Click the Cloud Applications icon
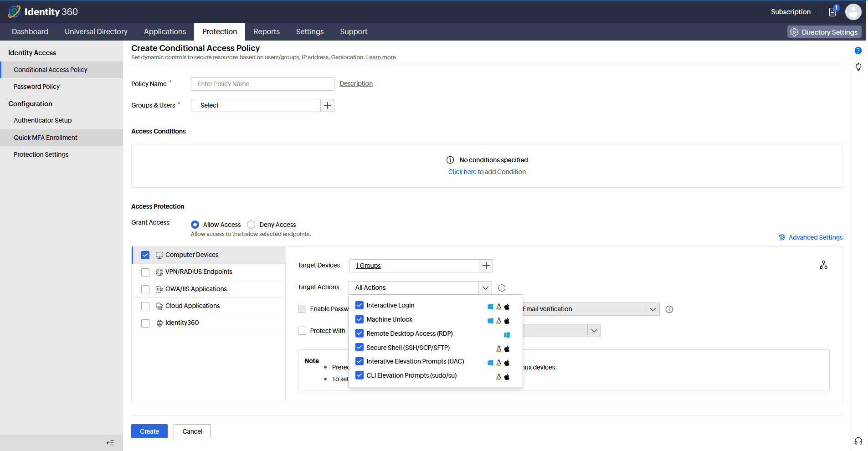 click(x=159, y=306)
